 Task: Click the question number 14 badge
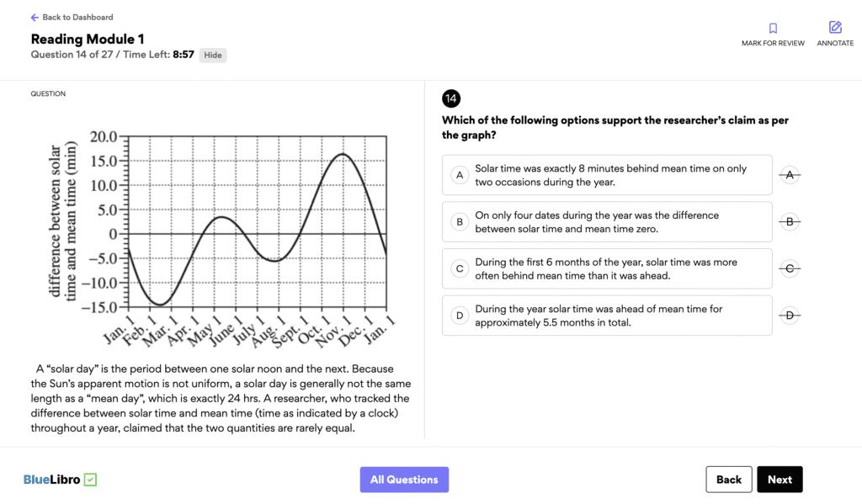tap(451, 99)
